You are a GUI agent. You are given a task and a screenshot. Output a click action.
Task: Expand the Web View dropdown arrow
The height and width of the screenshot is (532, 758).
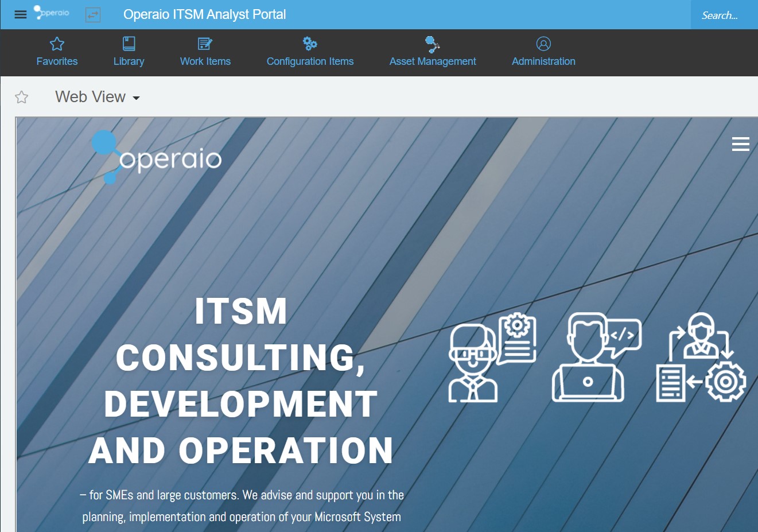136,98
